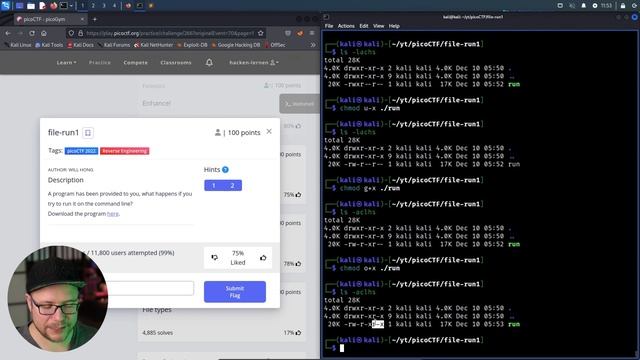The image size is (640, 360).
Task: Open Kali NetHunter bookmark
Action: pos(153,45)
